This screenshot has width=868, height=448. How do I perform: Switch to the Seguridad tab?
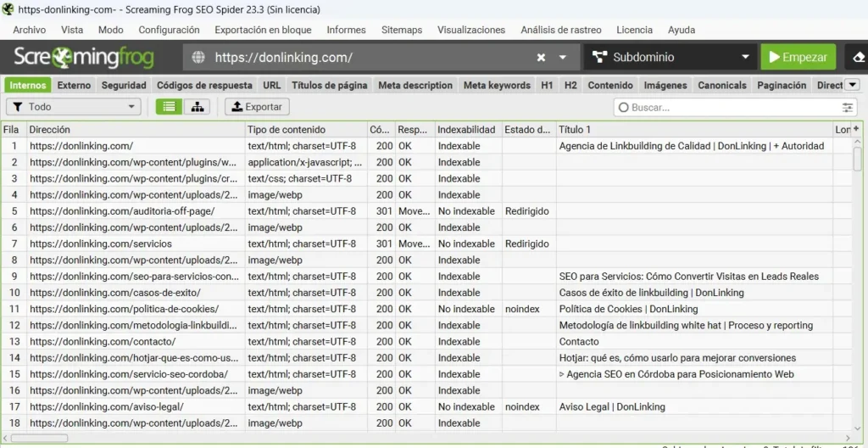coord(124,86)
